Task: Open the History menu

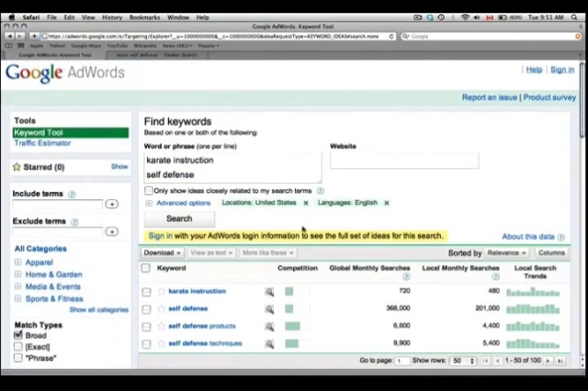Action: pyautogui.click(x=112, y=17)
